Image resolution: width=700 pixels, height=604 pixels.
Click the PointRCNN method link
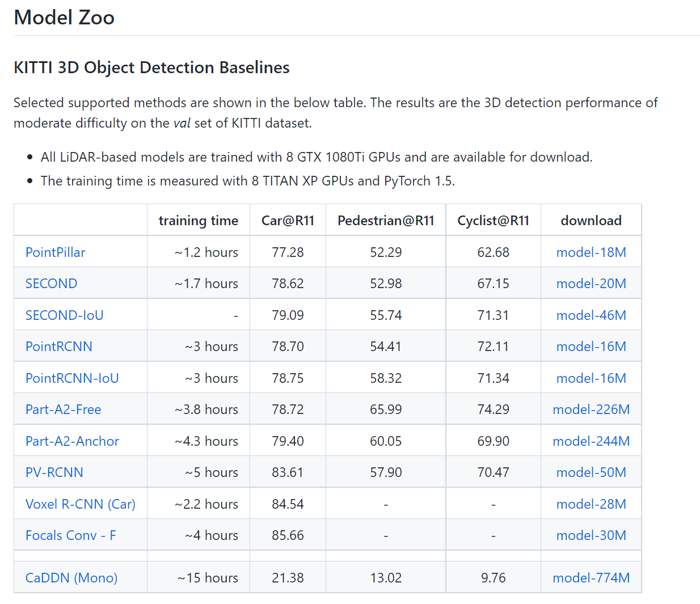pos(58,347)
